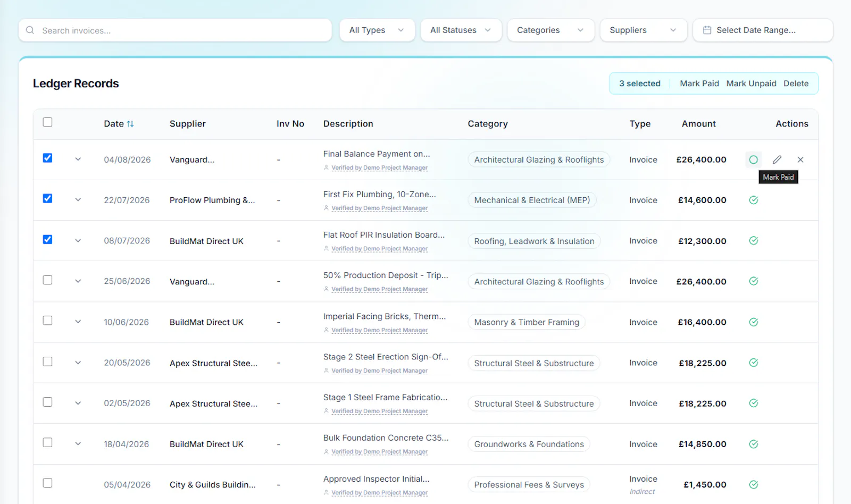This screenshot has width=851, height=504.
Task: Select the 10/06/2026 BuildMat row checkbox
Action: [x=47, y=321]
